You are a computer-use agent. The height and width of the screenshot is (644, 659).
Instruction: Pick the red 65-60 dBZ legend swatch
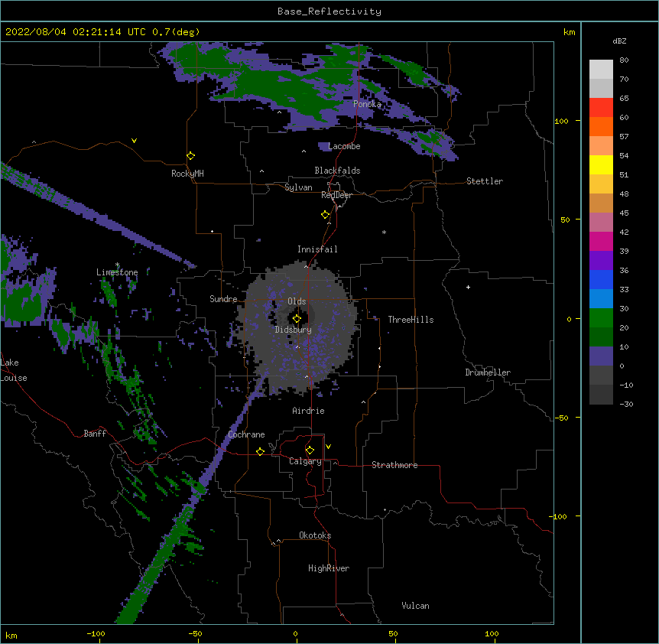[x=601, y=107]
